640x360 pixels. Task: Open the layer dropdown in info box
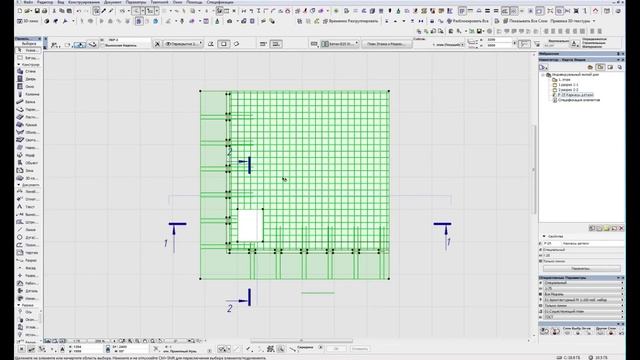(183, 44)
